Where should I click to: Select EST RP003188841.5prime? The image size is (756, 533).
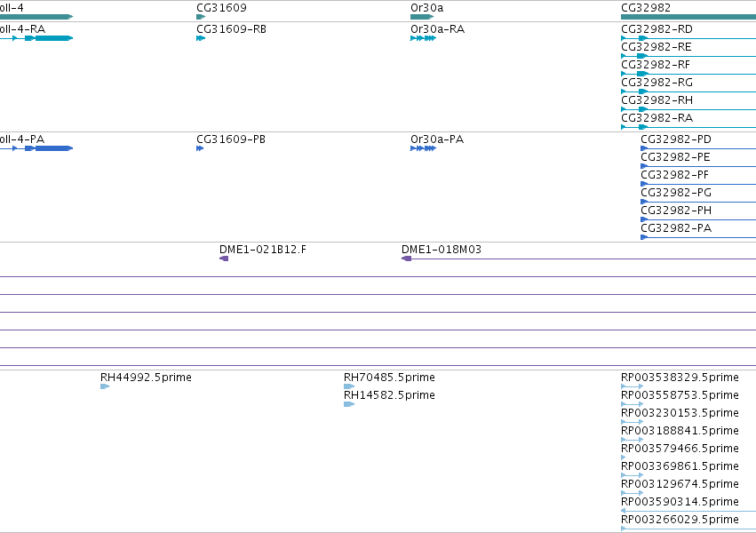point(680,431)
